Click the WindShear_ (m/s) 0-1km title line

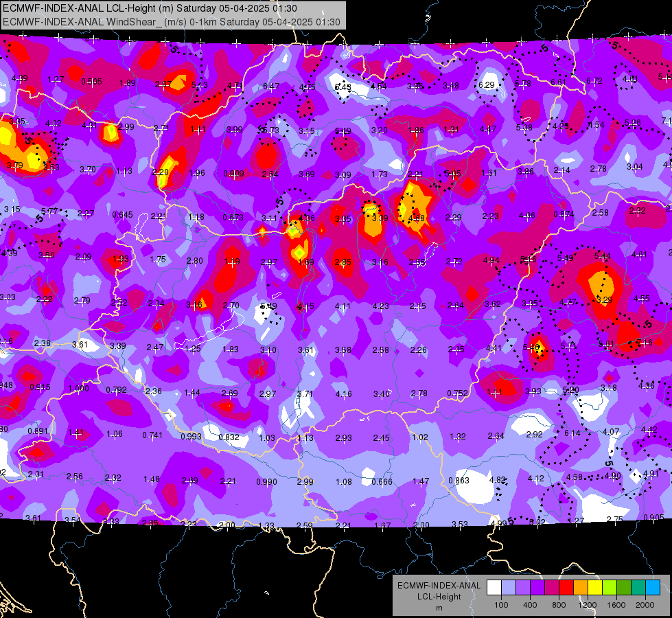click(x=172, y=22)
